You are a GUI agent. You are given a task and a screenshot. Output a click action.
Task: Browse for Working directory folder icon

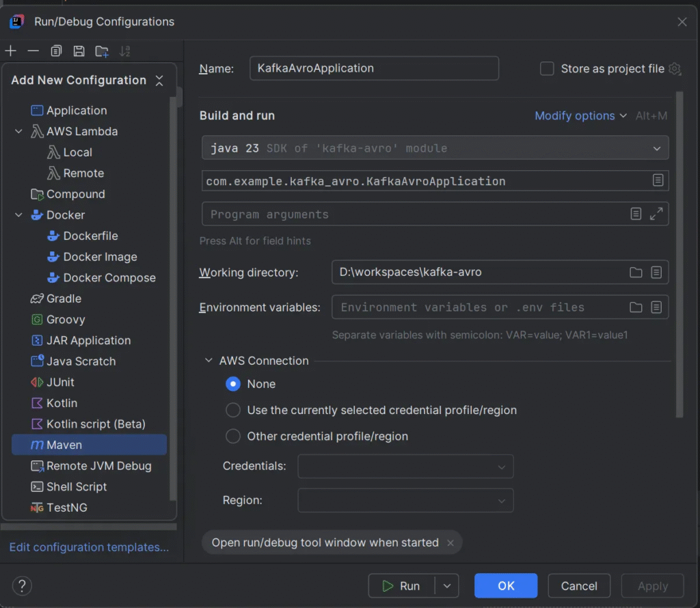[636, 273]
